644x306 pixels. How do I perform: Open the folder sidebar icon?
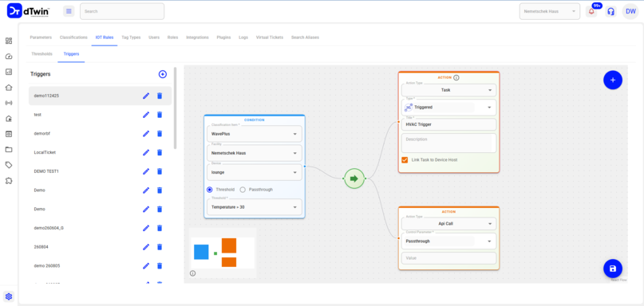9,149
